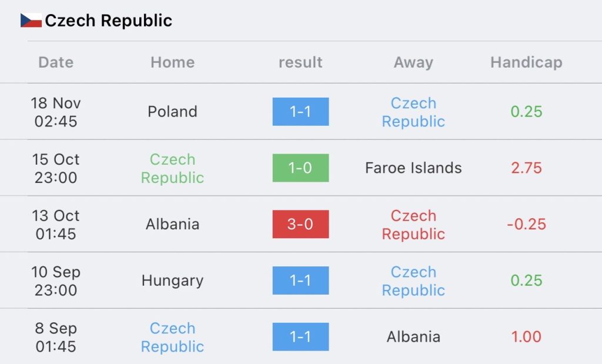Click Albania in the 13 Oct row
The height and width of the screenshot is (364, 602).
click(172, 224)
